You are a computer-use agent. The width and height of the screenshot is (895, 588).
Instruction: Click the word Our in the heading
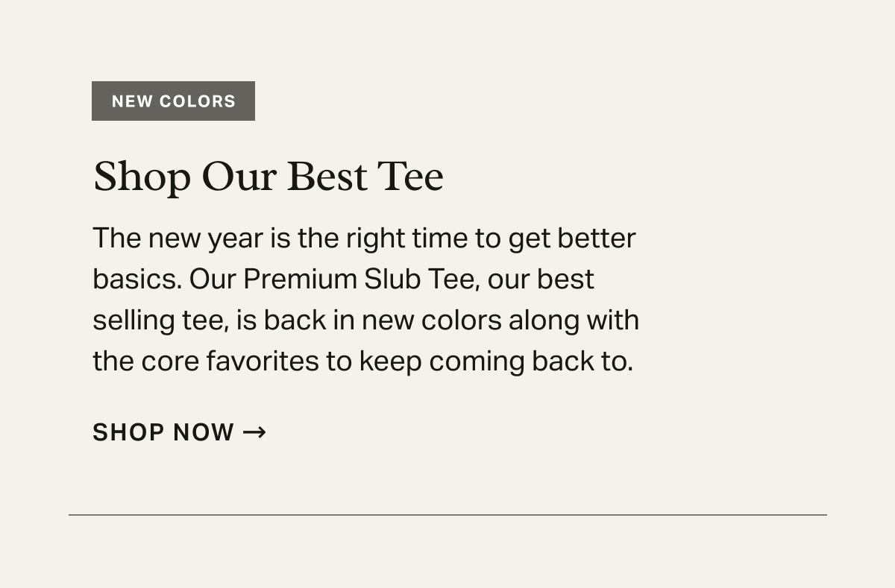239,177
